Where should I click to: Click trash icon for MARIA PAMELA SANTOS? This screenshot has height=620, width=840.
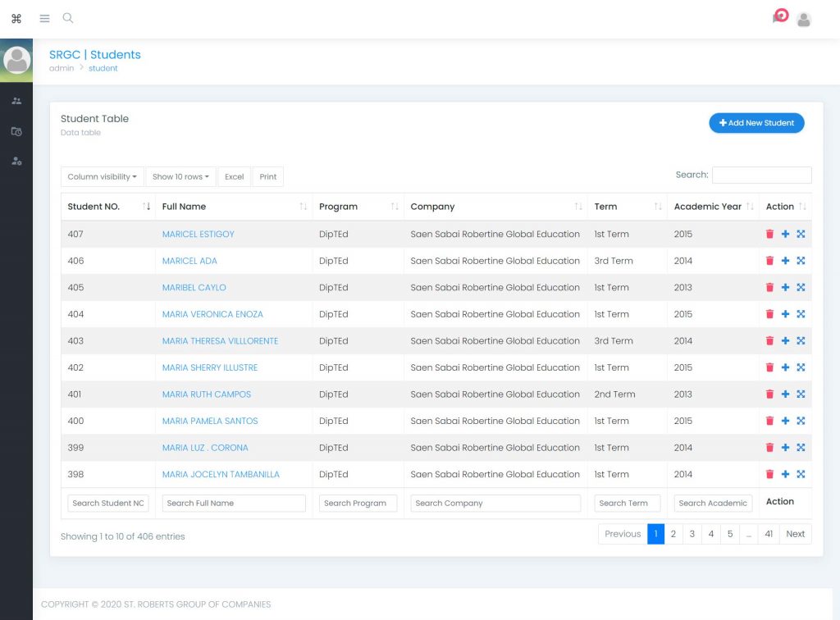click(769, 421)
